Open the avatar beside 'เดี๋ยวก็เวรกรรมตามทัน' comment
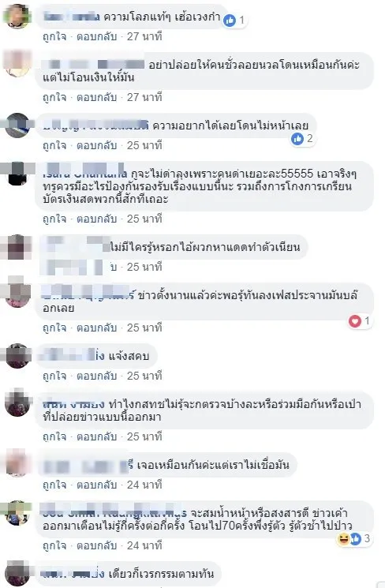The image size is (385, 588). pyautogui.click(x=17, y=573)
